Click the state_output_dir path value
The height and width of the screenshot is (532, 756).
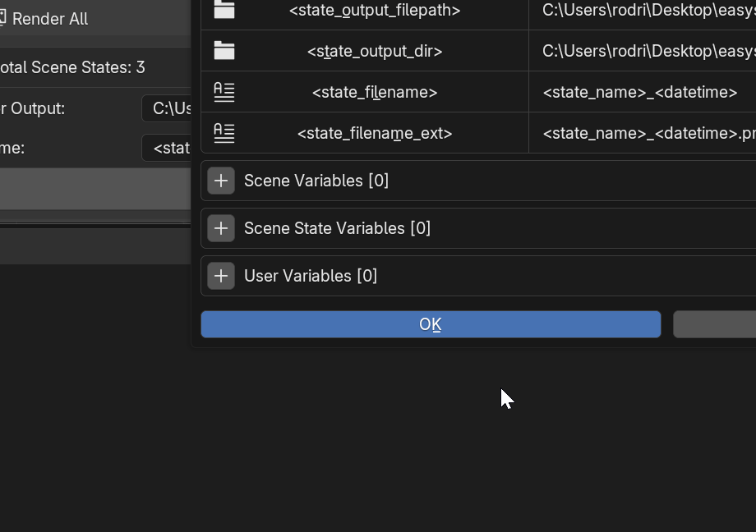(x=648, y=51)
